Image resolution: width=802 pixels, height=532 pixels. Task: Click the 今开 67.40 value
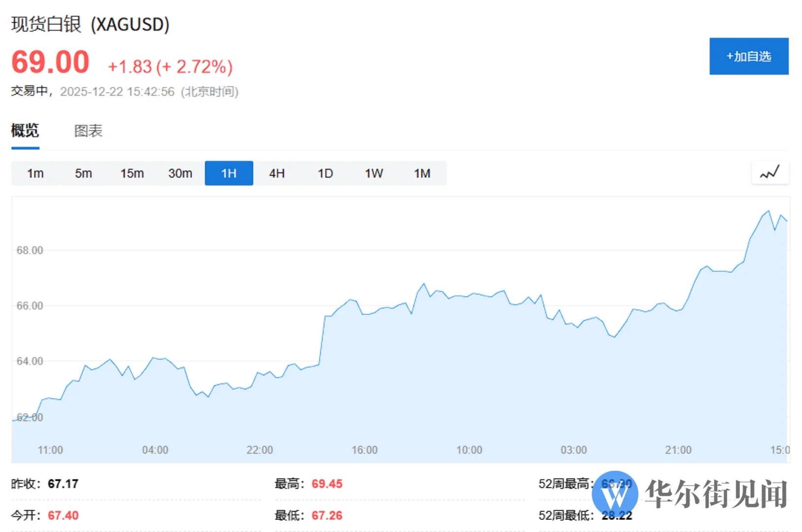[63, 515]
